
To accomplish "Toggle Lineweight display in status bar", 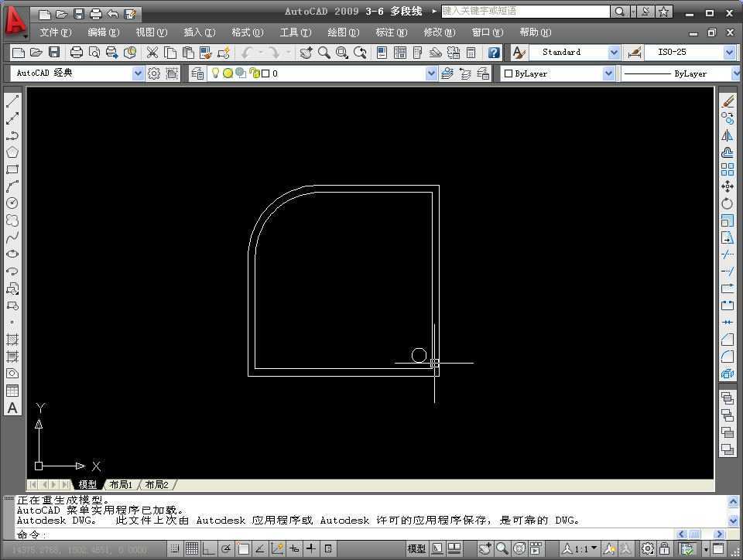I will coord(311,548).
